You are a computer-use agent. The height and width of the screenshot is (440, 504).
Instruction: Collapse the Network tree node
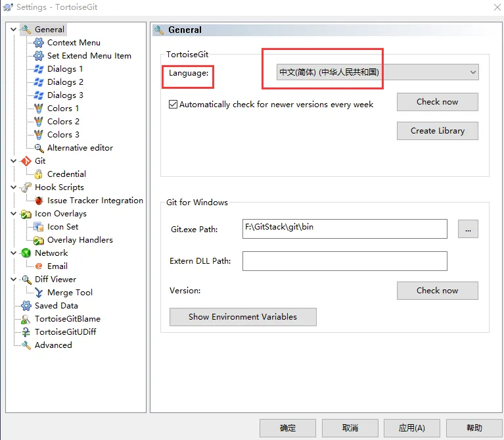[x=13, y=253]
